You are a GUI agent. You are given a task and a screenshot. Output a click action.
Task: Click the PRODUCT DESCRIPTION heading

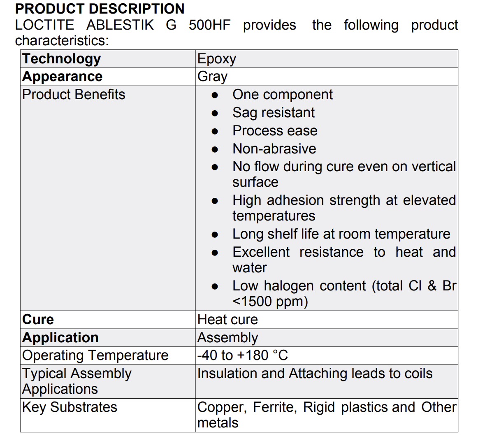(100, 9)
